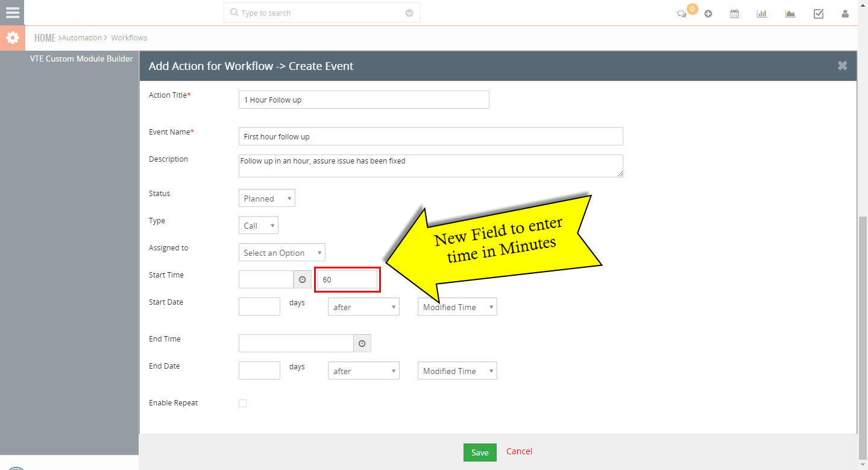Open the Type dropdown showing Call
This screenshot has height=470, width=868.
pyautogui.click(x=259, y=225)
